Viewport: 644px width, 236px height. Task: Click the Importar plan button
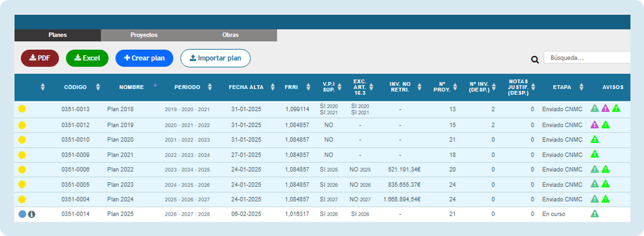pyautogui.click(x=215, y=58)
